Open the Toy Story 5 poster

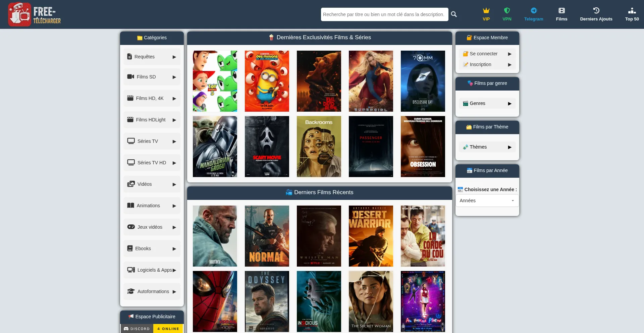[215, 81]
